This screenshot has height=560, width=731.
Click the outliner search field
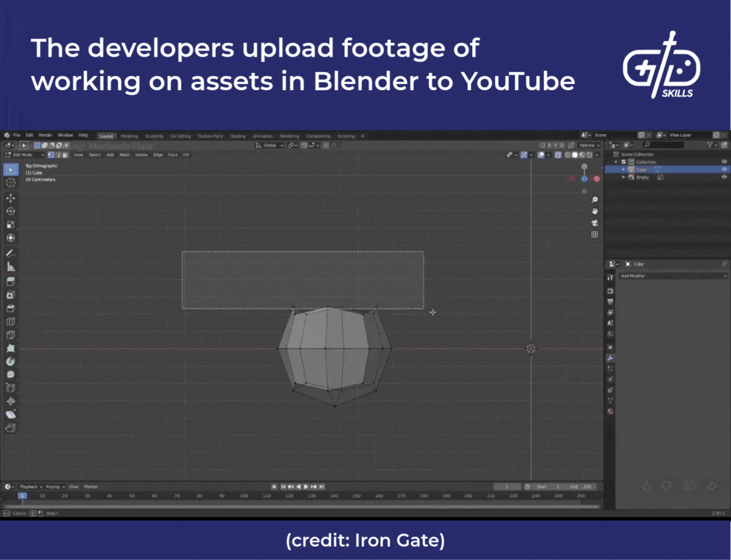pyautogui.click(x=663, y=145)
